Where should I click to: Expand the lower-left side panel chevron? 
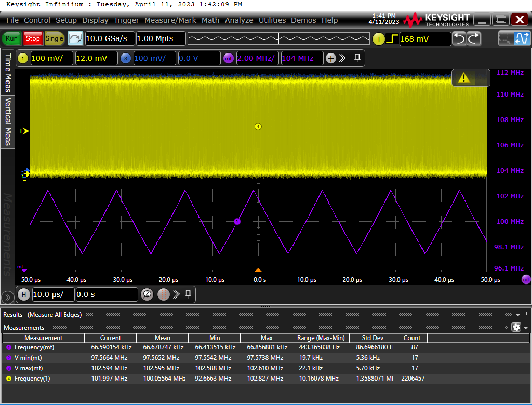coord(7,298)
